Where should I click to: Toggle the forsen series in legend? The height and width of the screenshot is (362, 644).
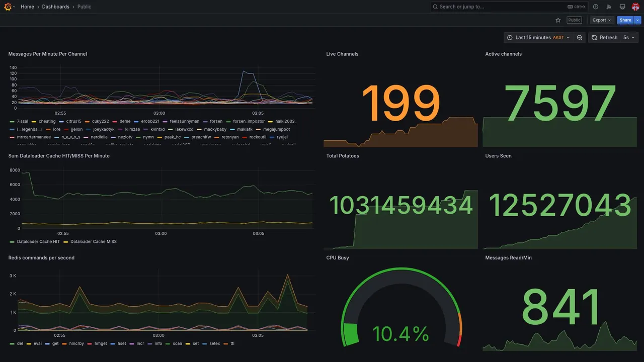(216, 121)
